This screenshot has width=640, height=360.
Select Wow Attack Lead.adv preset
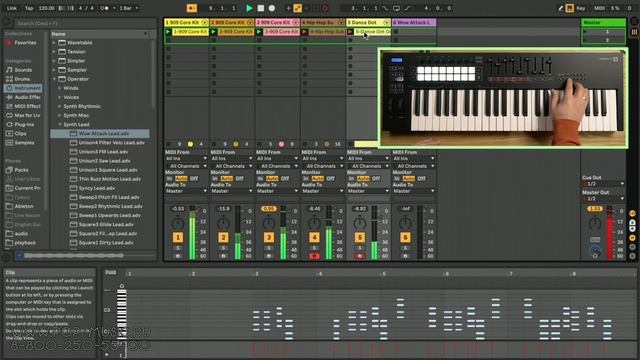(x=100, y=133)
